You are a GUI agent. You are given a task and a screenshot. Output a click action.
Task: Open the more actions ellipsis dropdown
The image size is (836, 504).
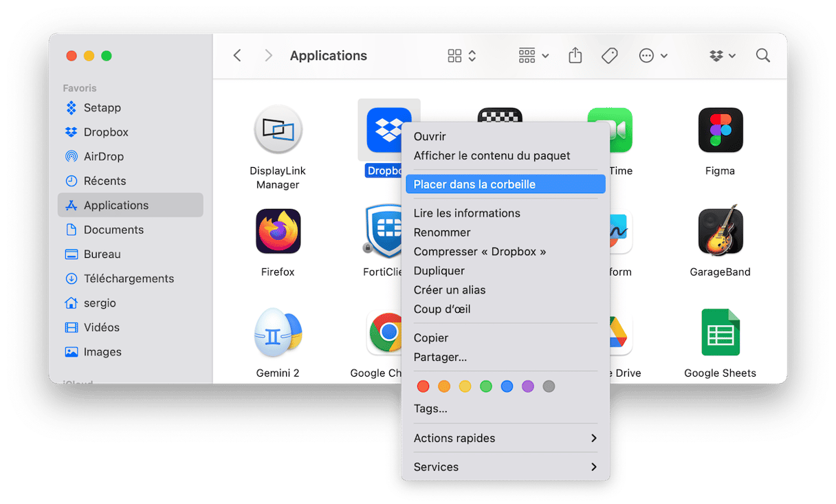[652, 56]
